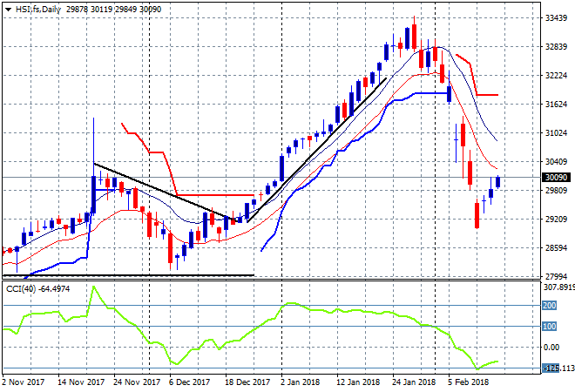Screen dimensions: 575x392
Task: Click the 27994 price axis label
Action: pyautogui.click(x=556, y=276)
